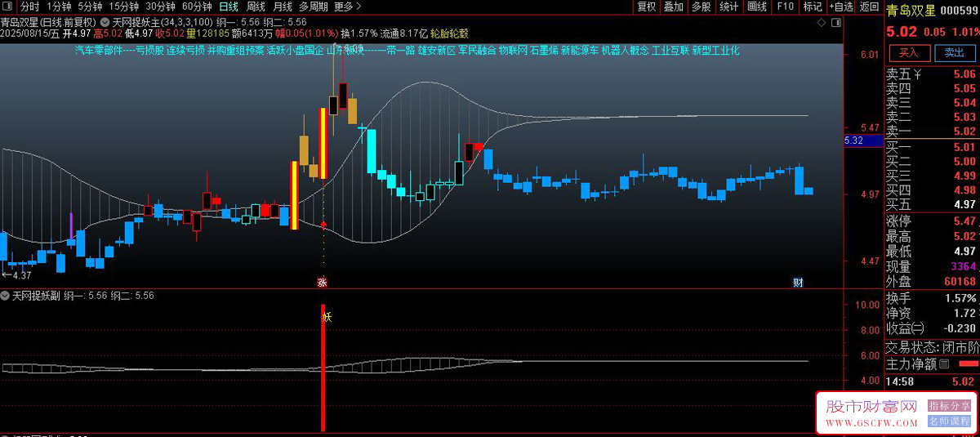Click the 14:58 latest trade tick row

(x=932, y=381)
